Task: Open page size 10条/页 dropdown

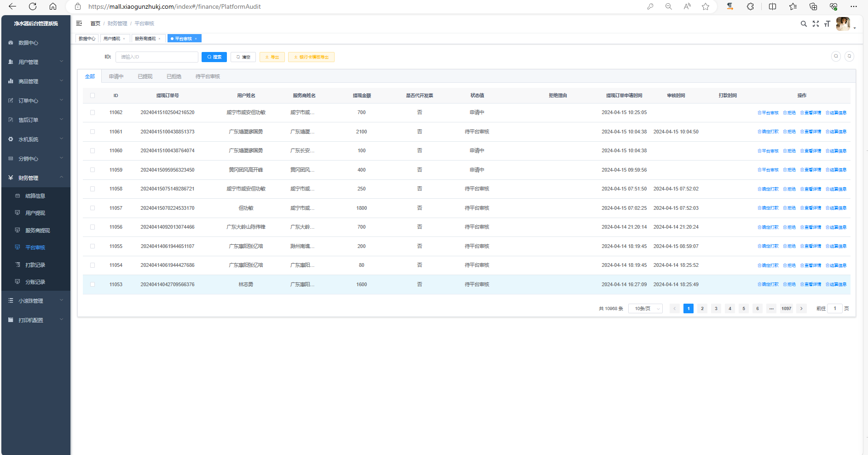Action: pyautogui.click(x=645, y=309)
